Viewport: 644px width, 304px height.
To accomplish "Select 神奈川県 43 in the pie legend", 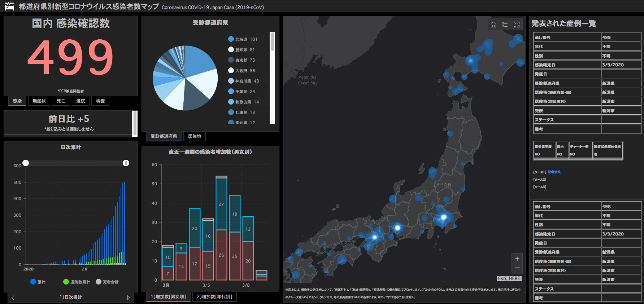I will [x=244, y=81].
